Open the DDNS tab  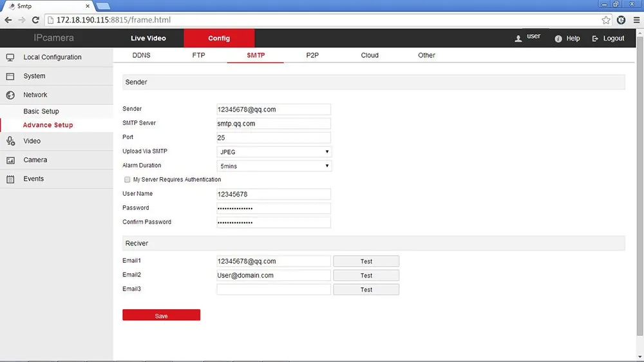141,55
